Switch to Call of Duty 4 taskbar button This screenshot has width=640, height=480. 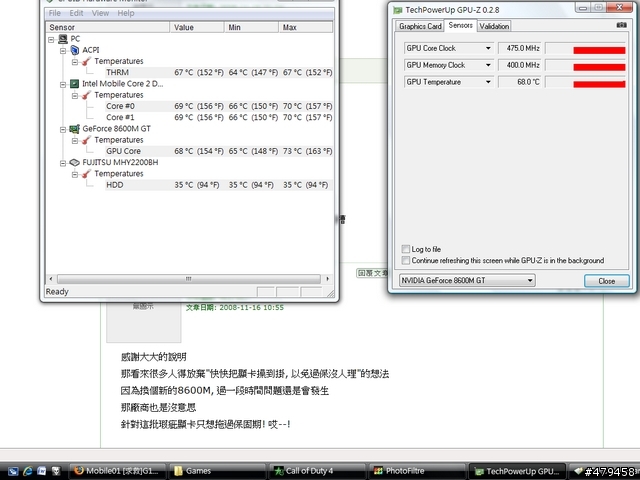pos(317,471)
